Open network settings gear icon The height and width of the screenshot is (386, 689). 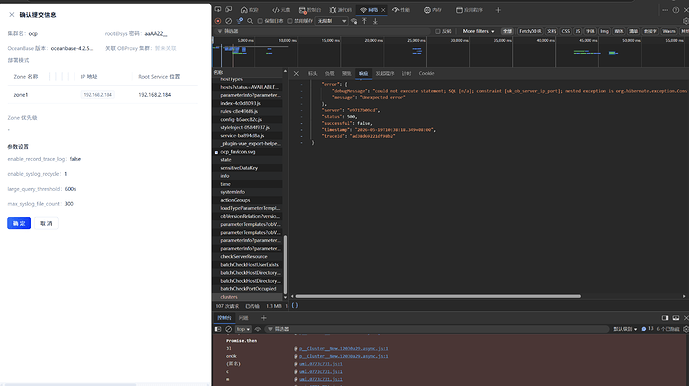coord(685,21)
